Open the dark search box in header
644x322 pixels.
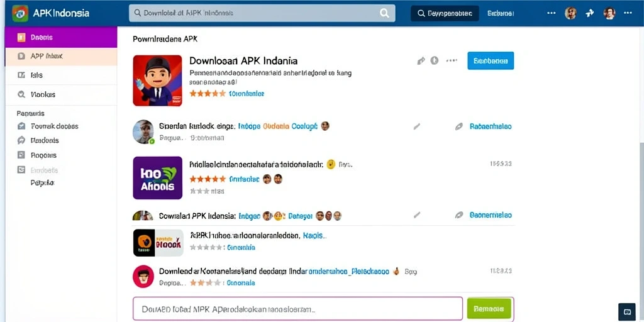pos(445,13)
